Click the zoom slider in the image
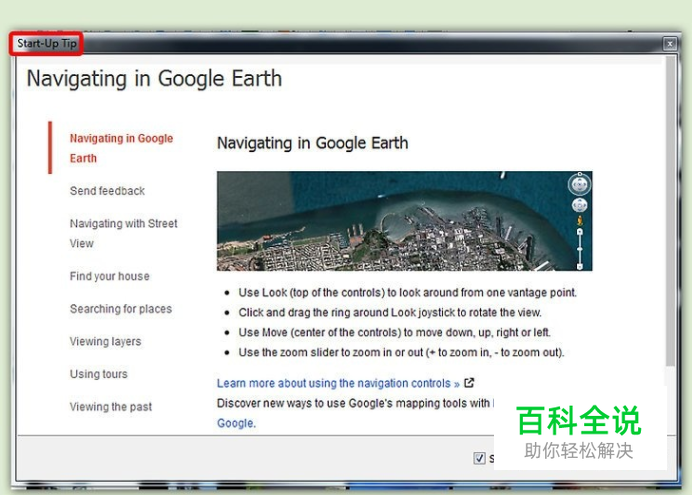The height and width of the screenshot is (495, 692). coord(579,249)
